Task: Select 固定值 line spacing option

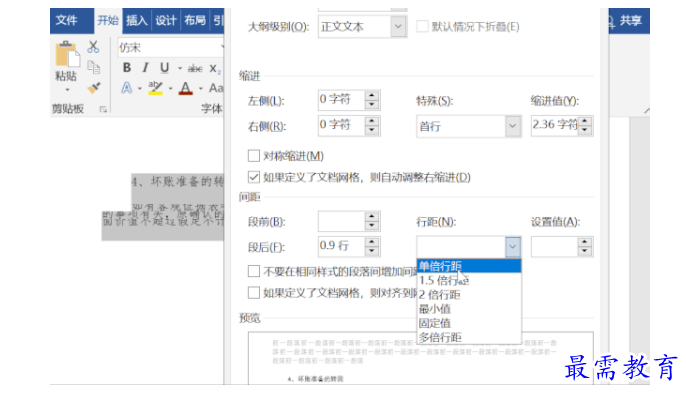Action: tap(469, 323)
